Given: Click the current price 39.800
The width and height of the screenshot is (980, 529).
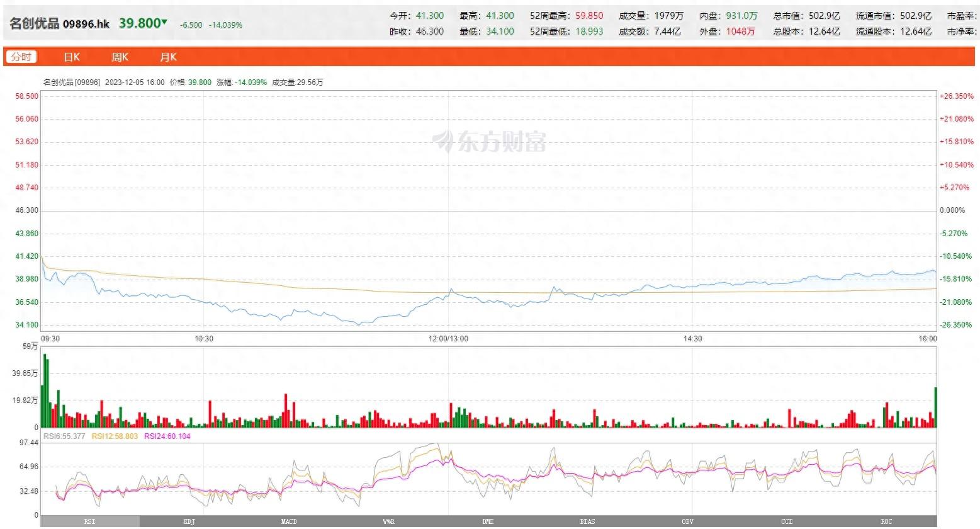Looking at the screenshot, I should point(140,23).
